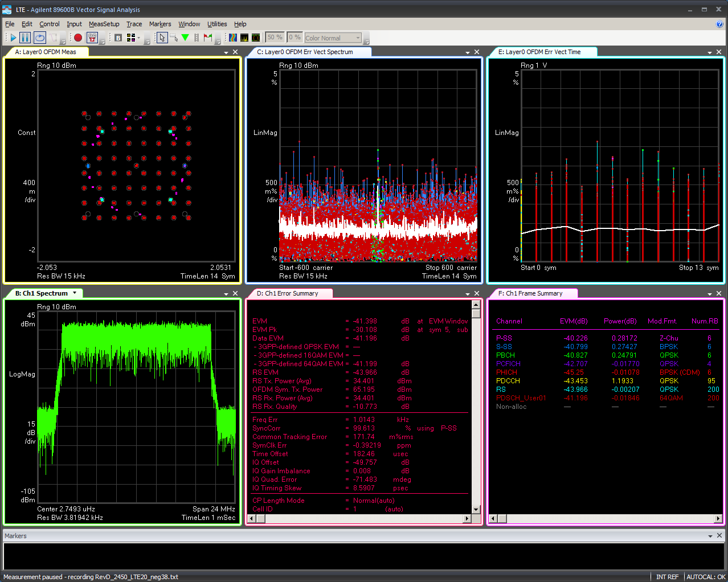
Task: Click the 50 % percentage field
Action: pyautogui.click(x=275, y=38)
